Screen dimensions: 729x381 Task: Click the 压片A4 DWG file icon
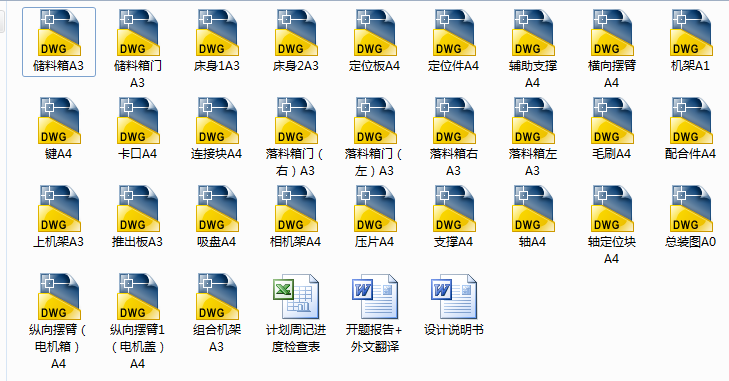tap(375, 208)
